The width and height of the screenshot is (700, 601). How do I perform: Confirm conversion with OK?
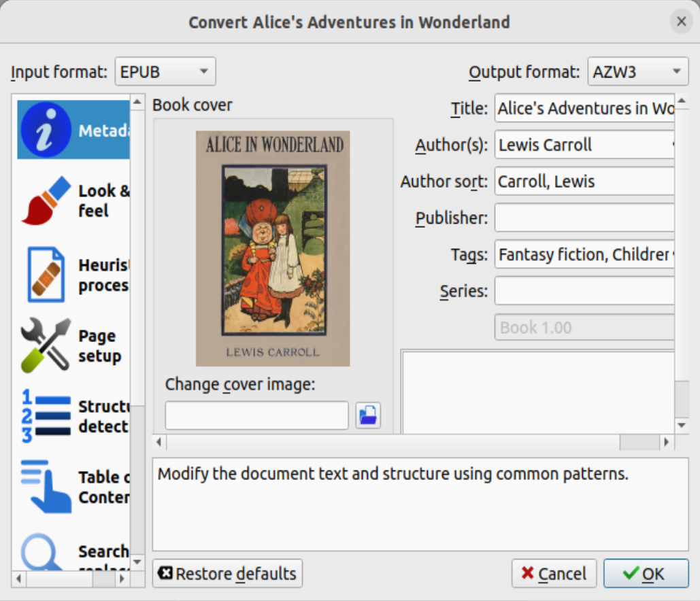point(645,573)
